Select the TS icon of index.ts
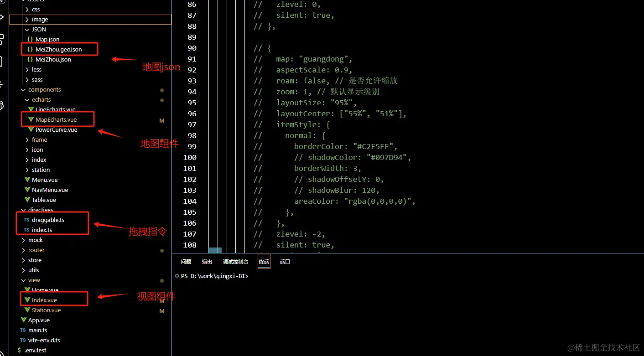This screenshot has width=644, height=356. coord(26,230)
